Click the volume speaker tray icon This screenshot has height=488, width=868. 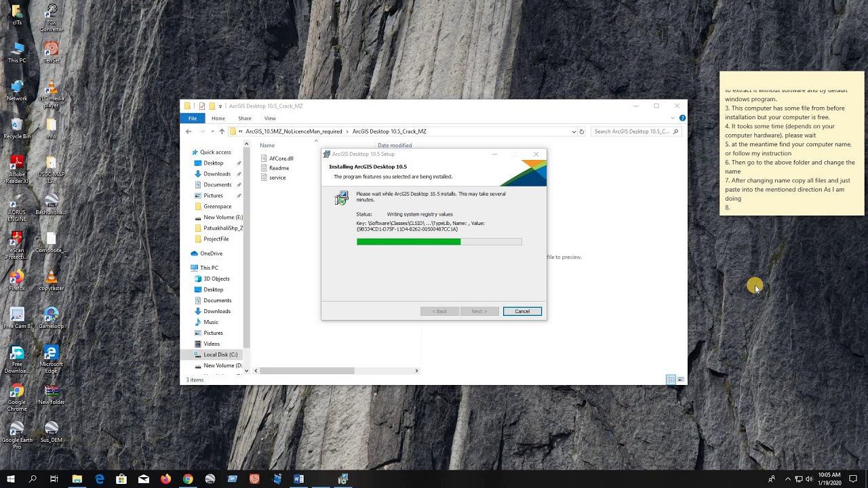809,479
